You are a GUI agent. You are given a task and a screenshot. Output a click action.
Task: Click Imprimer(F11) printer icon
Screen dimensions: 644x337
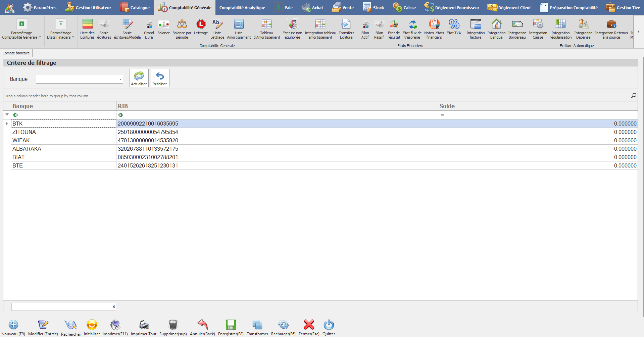115,325
